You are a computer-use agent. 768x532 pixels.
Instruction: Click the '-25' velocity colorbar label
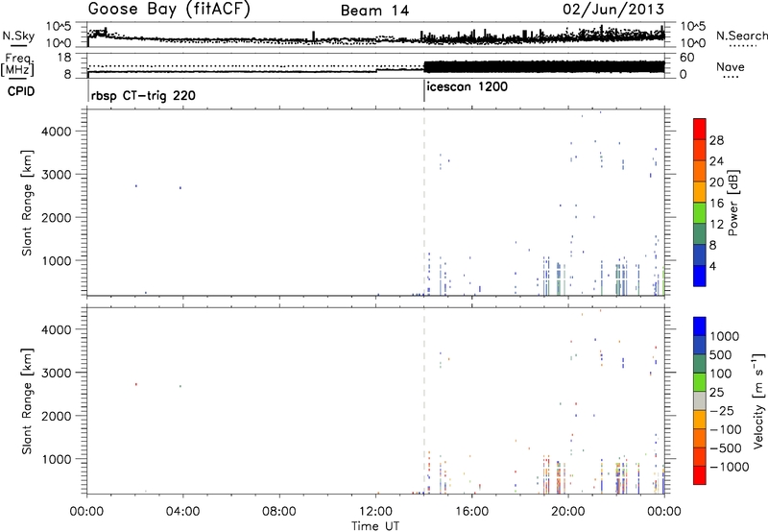click(x=722, y=411)
